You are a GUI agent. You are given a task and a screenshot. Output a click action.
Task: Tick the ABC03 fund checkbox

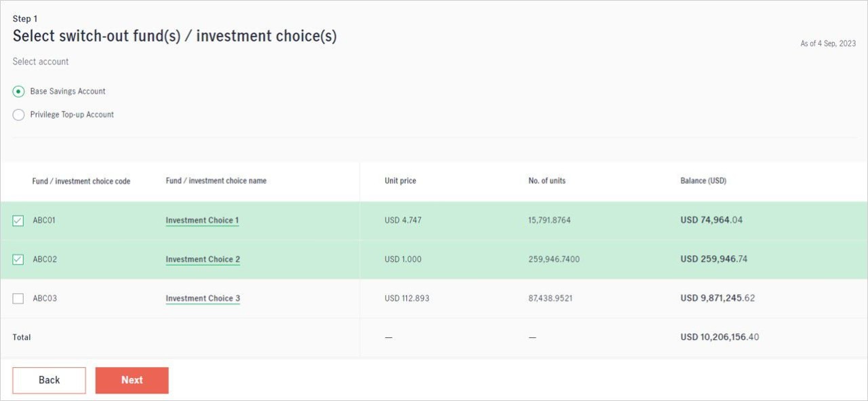[x=18, y=299]
